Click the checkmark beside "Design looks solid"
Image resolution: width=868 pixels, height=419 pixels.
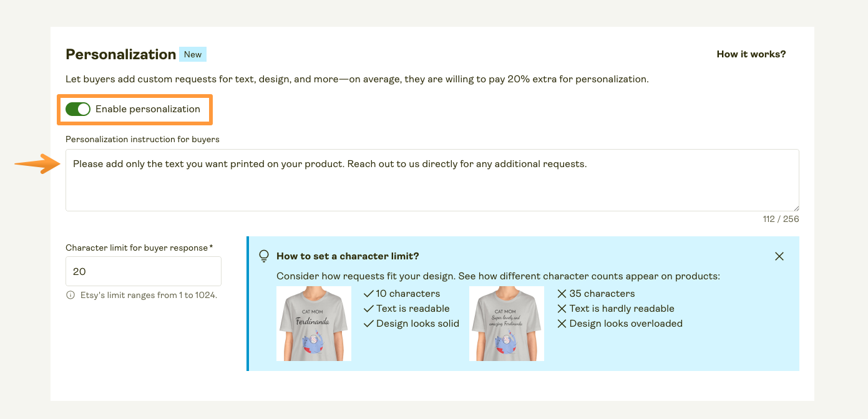point(368,323)
